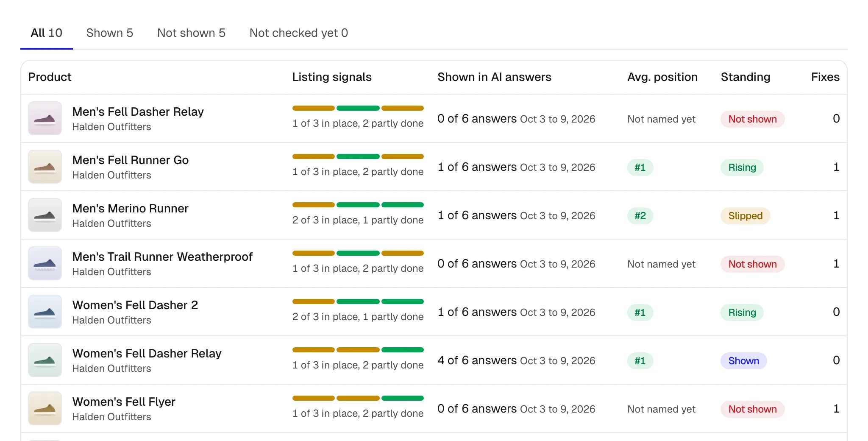
Task: Open the Men's Fell Runner Go product name
Action: tap(131, 160)
